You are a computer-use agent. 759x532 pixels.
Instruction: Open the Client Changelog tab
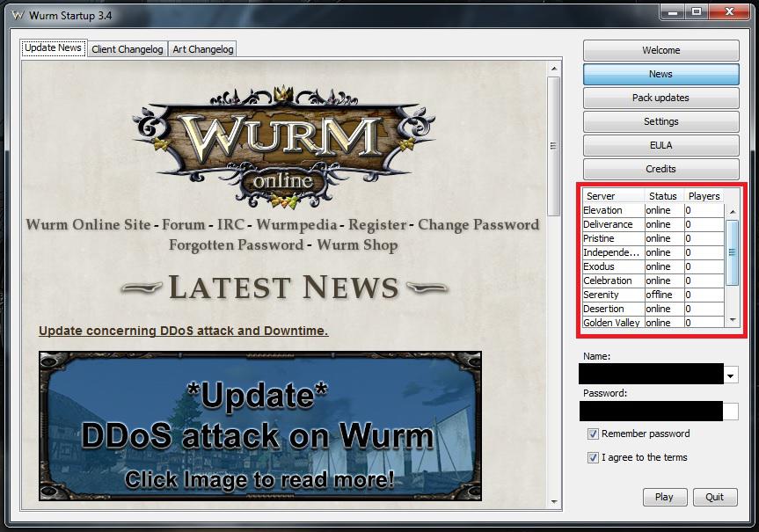tap(128, 49)
